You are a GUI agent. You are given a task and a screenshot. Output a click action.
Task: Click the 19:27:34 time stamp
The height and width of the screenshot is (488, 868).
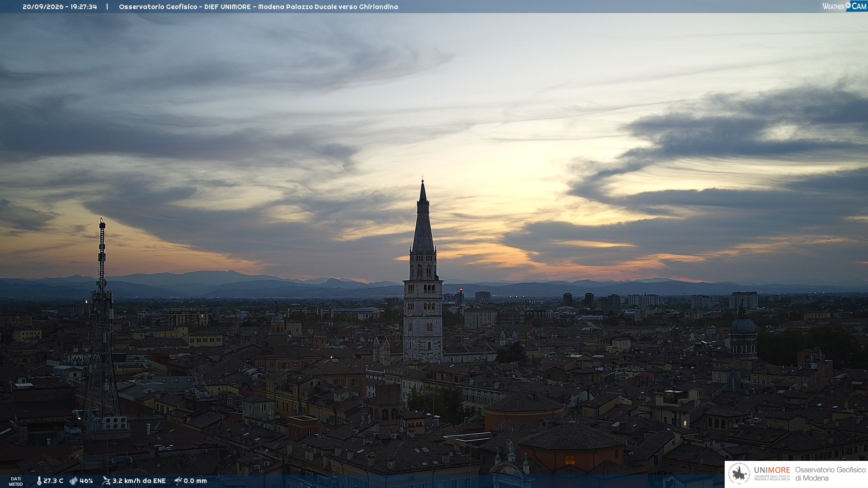84,7
